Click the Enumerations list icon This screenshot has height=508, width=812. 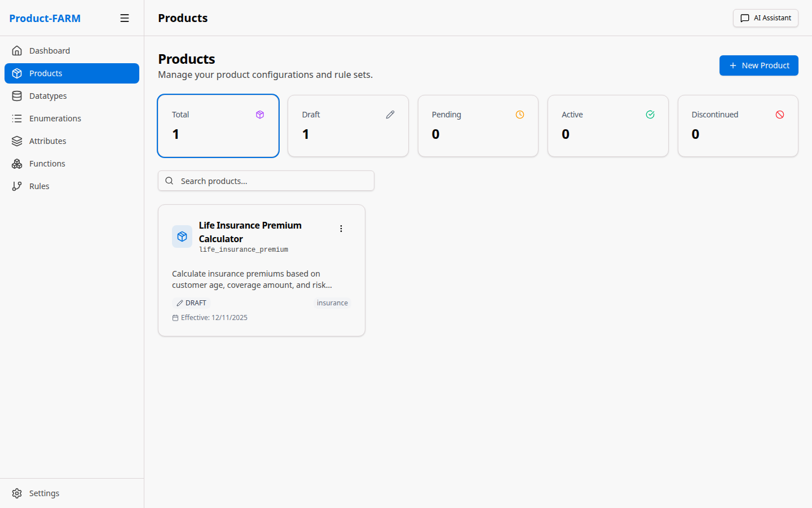pos(17,118)
